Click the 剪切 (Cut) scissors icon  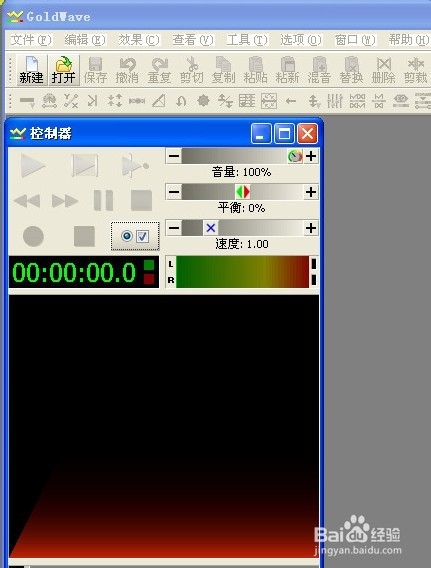(192, 70)
